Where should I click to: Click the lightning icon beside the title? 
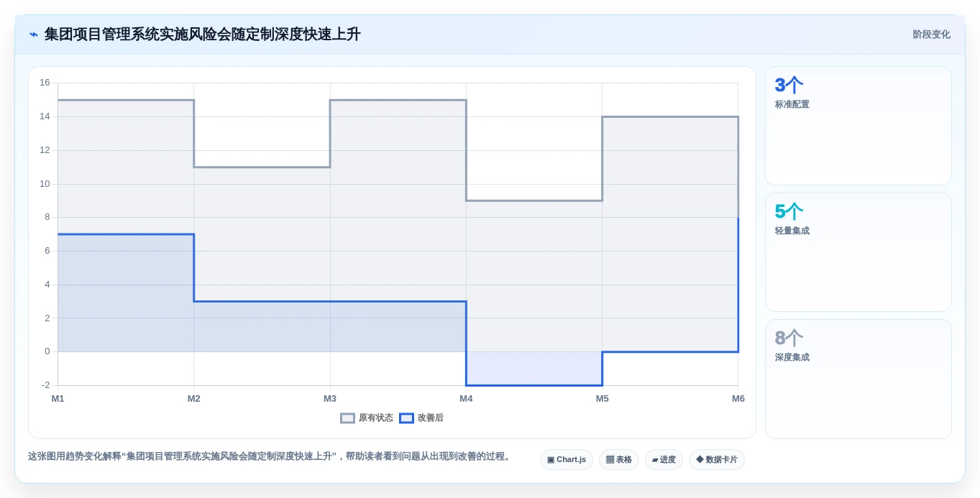click(34, 34)
